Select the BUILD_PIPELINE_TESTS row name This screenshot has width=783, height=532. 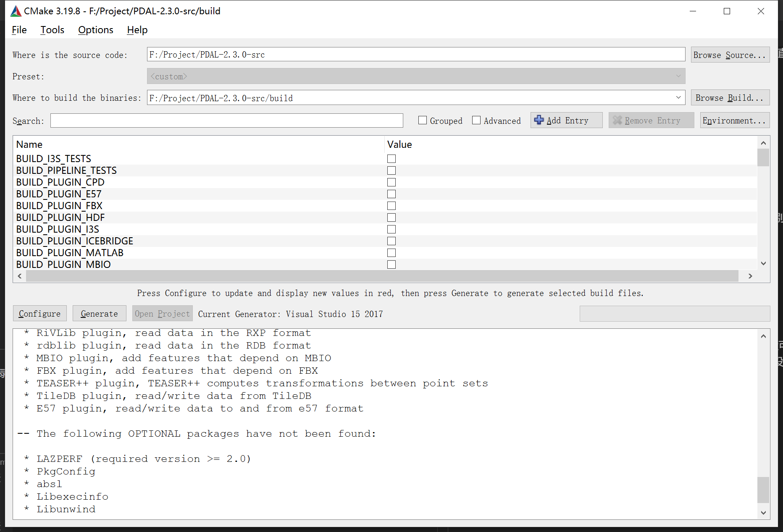coord(66,170)
